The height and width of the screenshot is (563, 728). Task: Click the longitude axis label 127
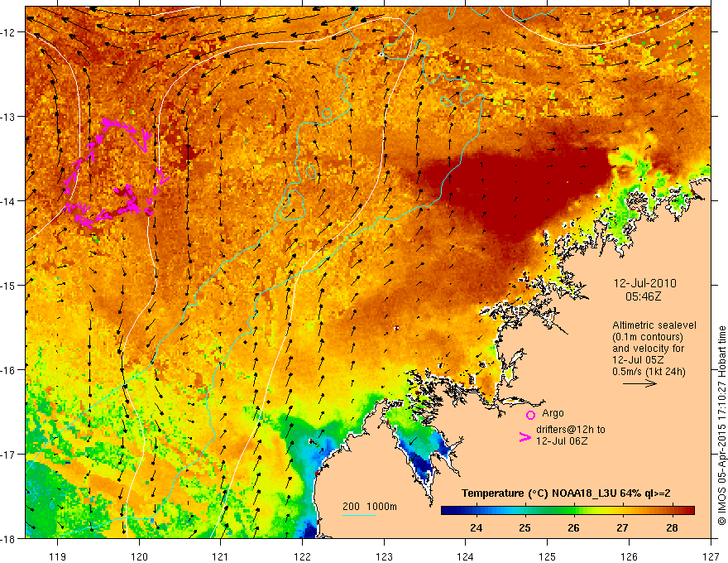click(x=711, y=556)
